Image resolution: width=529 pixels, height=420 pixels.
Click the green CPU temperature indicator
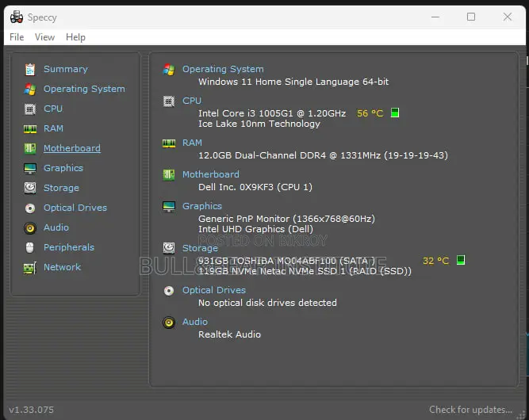(x=395, y=113)
